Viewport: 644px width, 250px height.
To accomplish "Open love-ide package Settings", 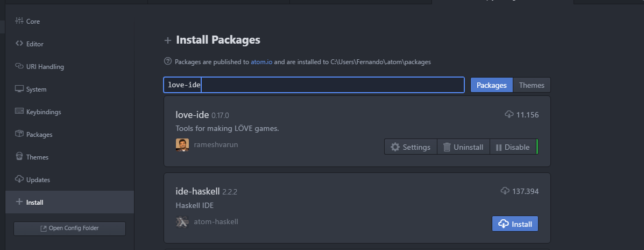I will pyautogui.click(x=411, y=147).
